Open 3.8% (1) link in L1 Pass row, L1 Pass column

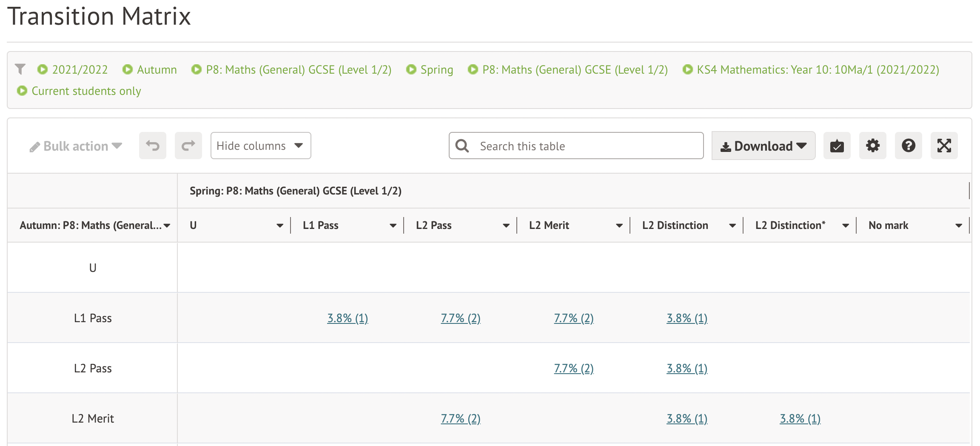347,318
